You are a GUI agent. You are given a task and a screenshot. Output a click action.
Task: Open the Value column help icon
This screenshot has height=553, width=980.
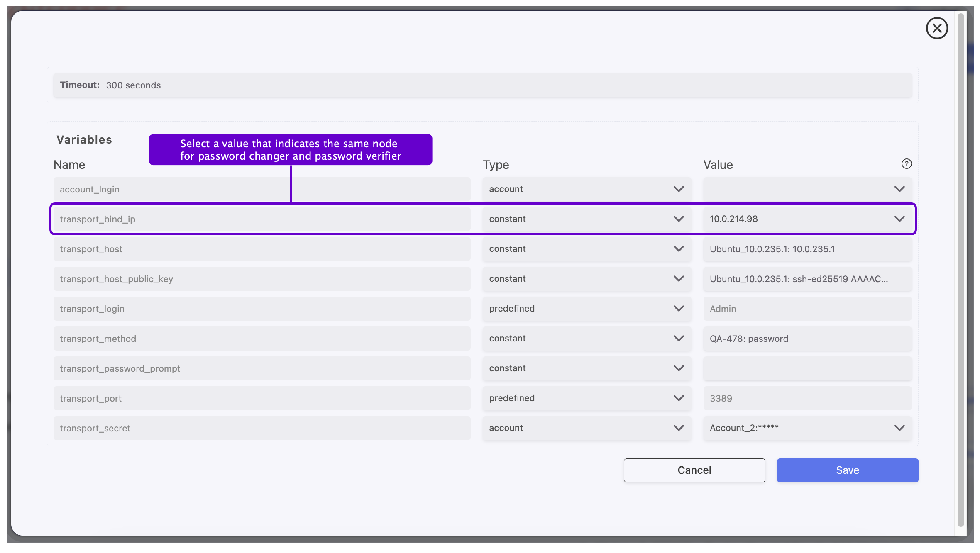tap(907, 164)
